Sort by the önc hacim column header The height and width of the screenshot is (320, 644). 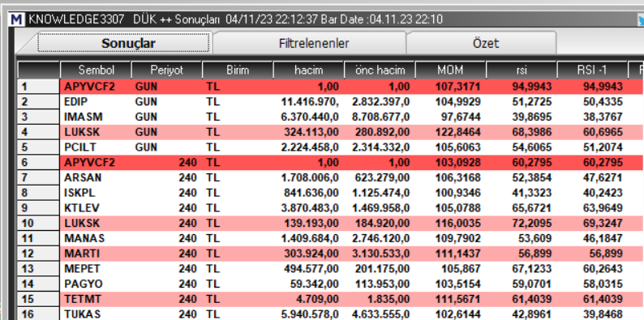[x=380, y=70]
